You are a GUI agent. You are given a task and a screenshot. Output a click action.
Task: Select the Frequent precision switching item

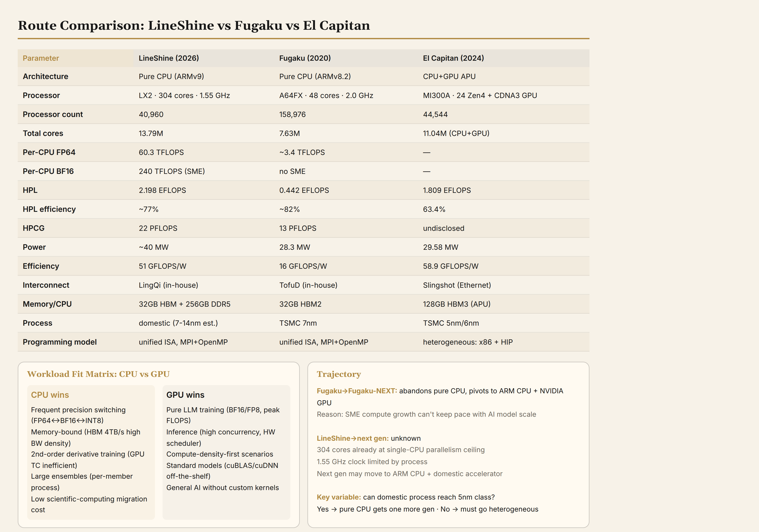pyautogui.click(x=78, y=415)
